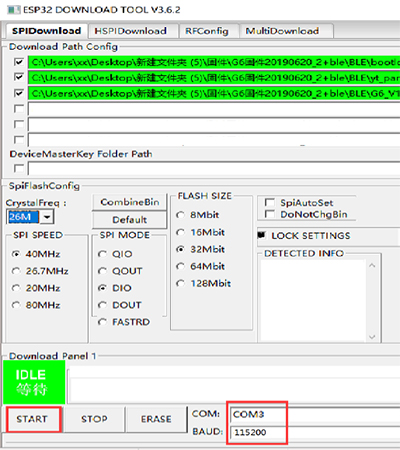Tick the DeviceMasterKey Folder Path checkbox
This screenshot has height=450, width=400.
click(19, 168)
